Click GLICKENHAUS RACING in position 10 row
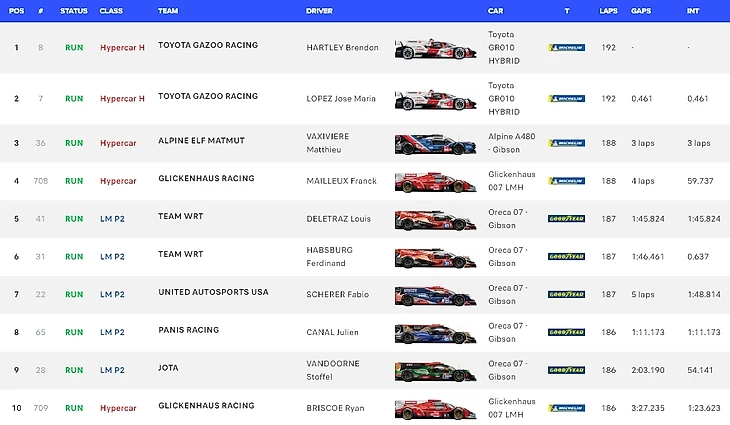 [206, 405]
